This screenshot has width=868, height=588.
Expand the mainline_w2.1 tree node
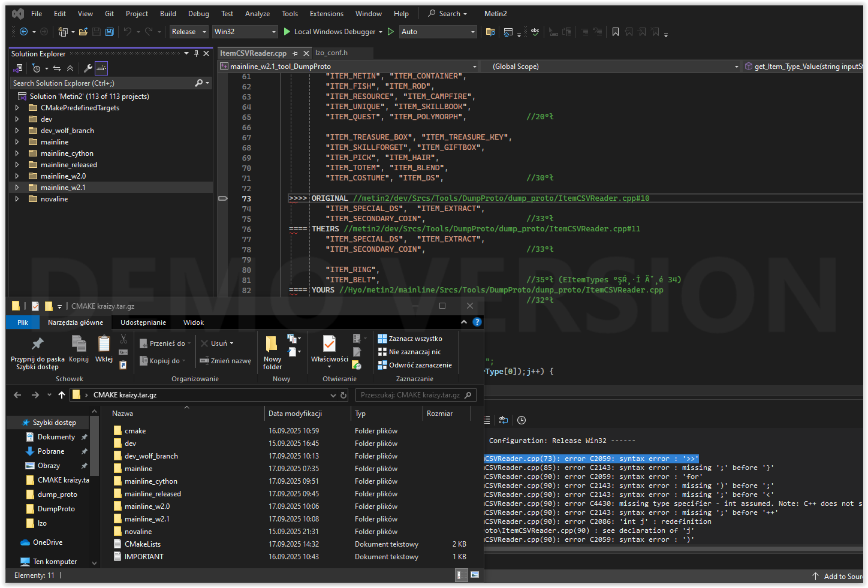point(17,188)
